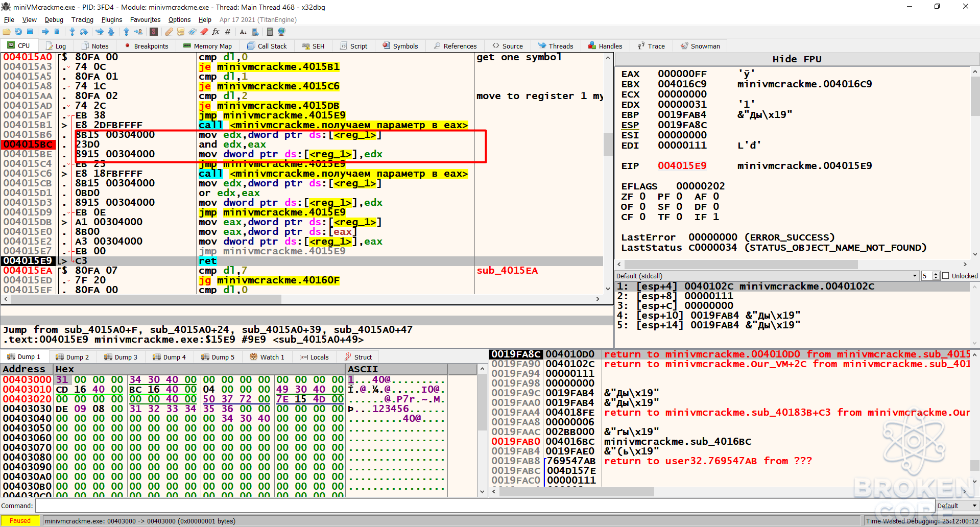Increase the argument count stepper
Screen dimensions: 980x527
(936, 274)
